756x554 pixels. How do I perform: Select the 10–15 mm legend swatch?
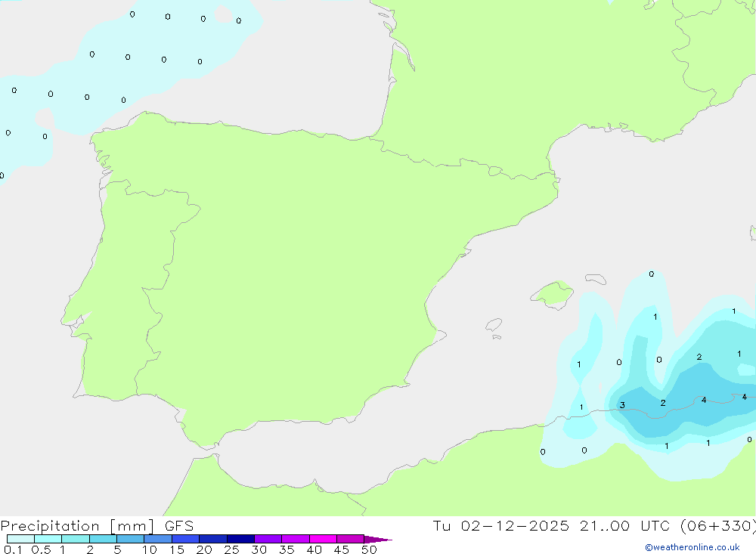pos(158,539)
